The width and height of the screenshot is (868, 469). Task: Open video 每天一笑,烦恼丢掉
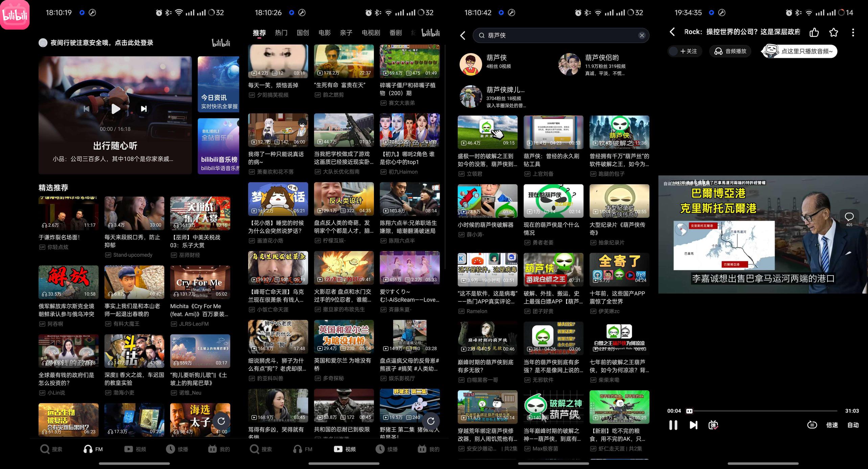pos(278,71)
